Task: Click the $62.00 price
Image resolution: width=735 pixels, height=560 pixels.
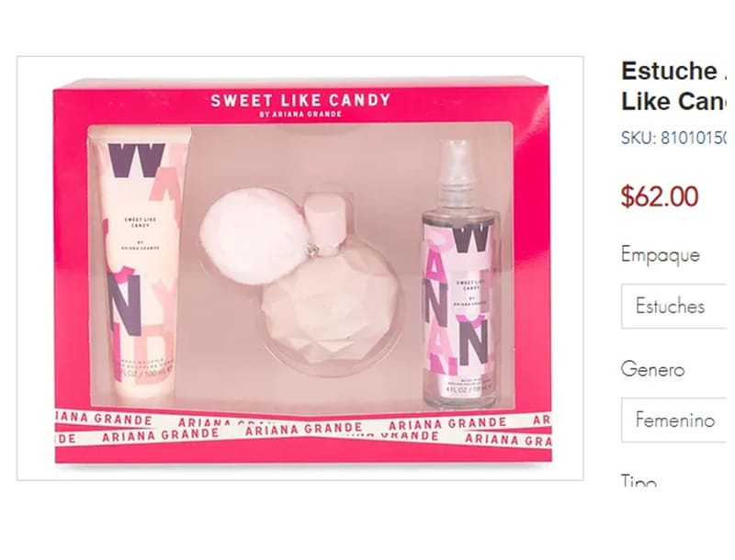Action: (x=660, y=196)
